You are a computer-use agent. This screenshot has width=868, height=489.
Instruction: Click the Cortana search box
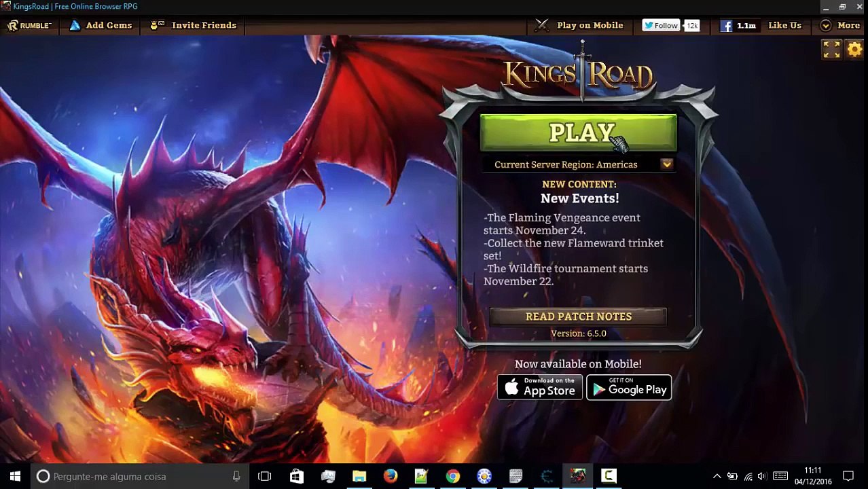coord(140,476)
